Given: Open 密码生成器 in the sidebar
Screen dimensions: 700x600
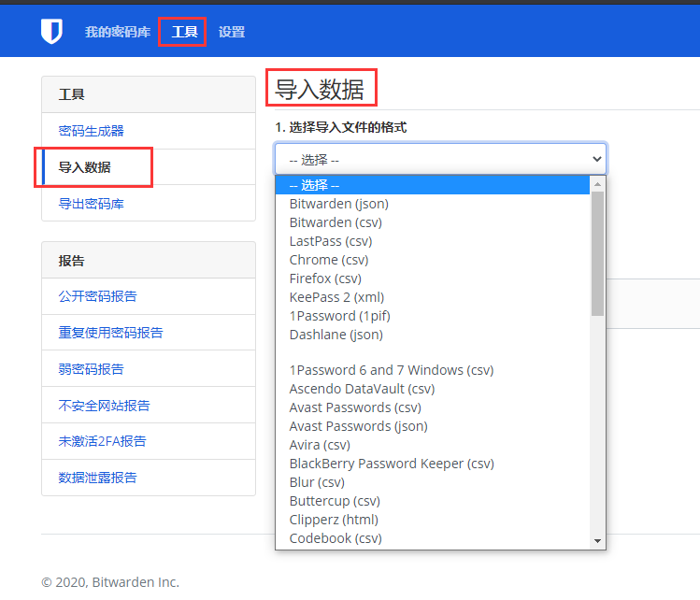Looking at the screenshot, I should coord(91,131).
